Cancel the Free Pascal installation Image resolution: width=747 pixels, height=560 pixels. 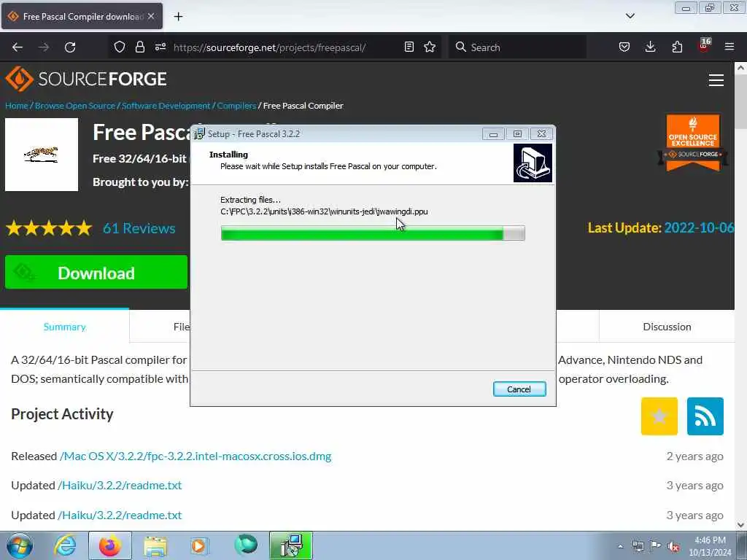[x=519, y=389]
